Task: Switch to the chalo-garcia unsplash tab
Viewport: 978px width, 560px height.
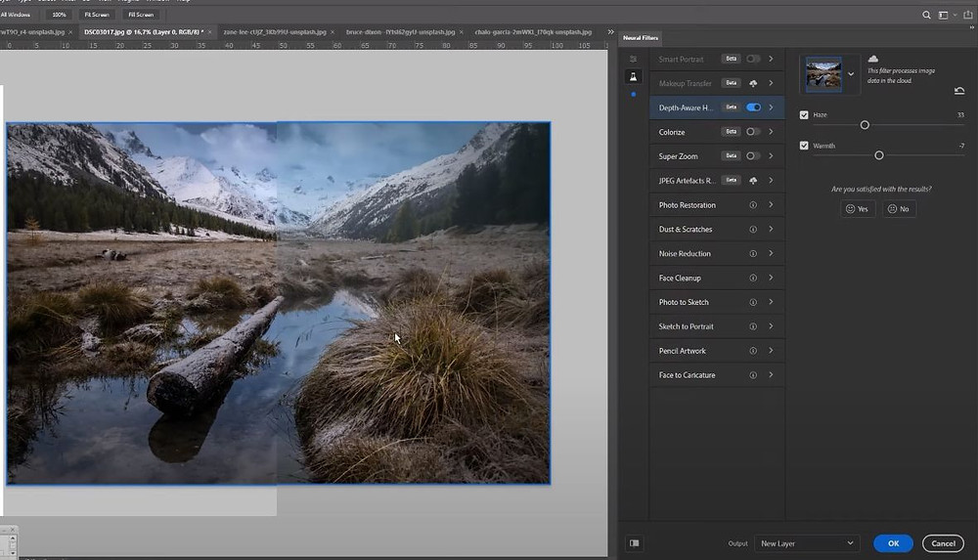Action: (x=533, y=32)
